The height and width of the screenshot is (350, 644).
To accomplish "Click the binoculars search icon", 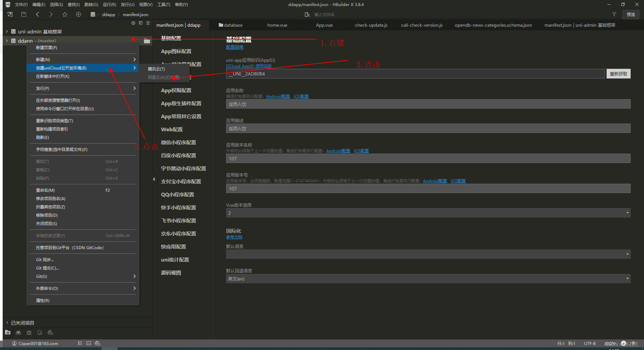I will tap(18, 333).
